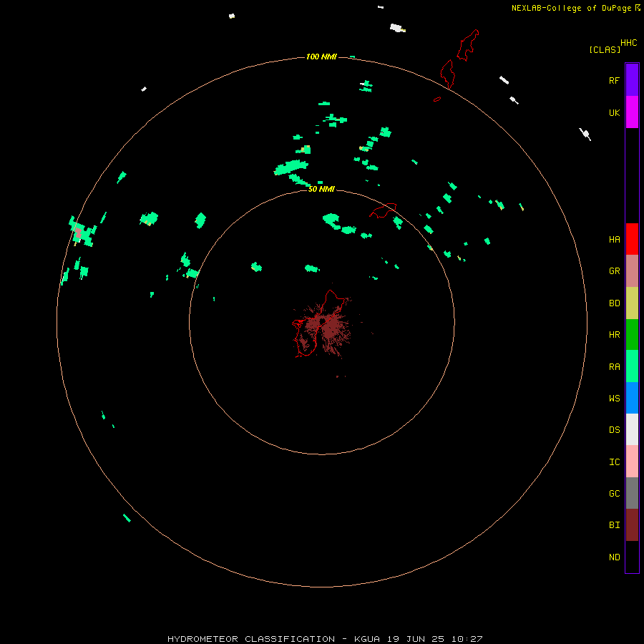This screenshot has height=644, width=644.
Task: Click the 10:27 timestamp
Action: [x=467, y=639]
